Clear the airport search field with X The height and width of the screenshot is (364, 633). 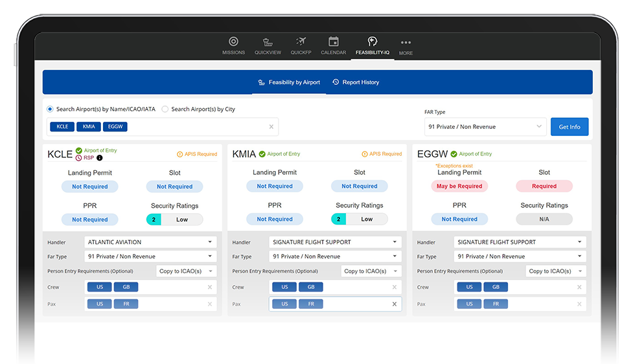pos(271,127)
